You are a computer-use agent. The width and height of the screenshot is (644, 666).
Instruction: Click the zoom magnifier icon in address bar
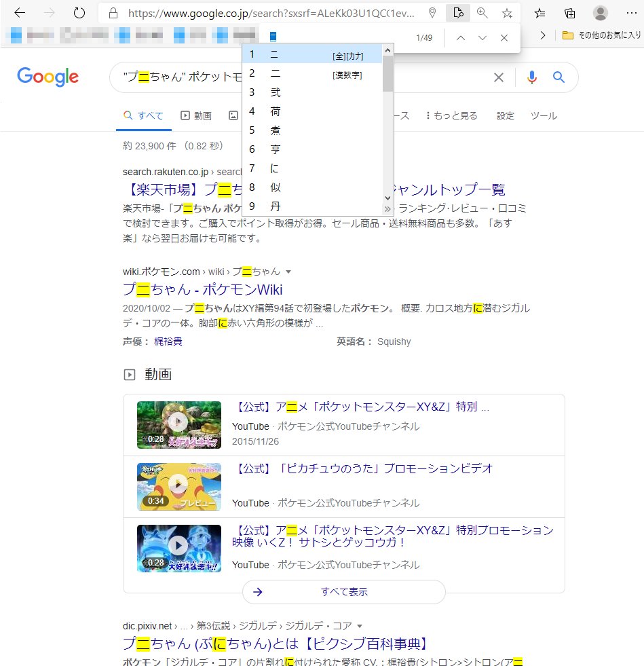coord(482,13)
